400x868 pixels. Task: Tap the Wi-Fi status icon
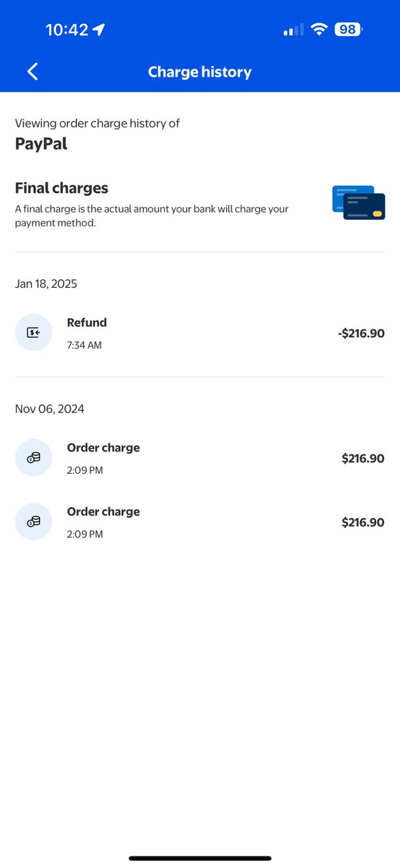[x=319, y=30]
